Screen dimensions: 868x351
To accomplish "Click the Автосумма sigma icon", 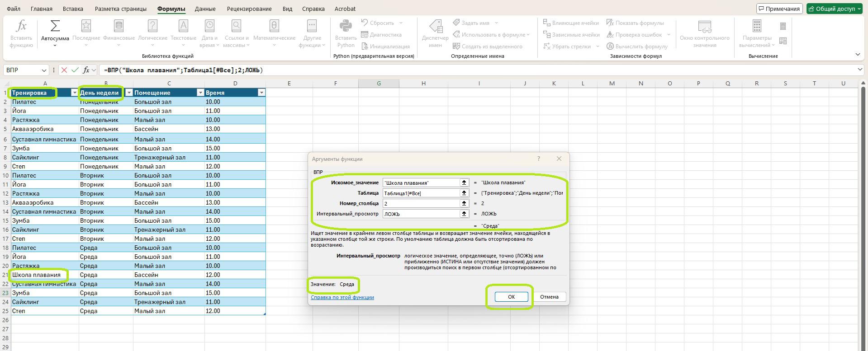I will pos(55,26).
